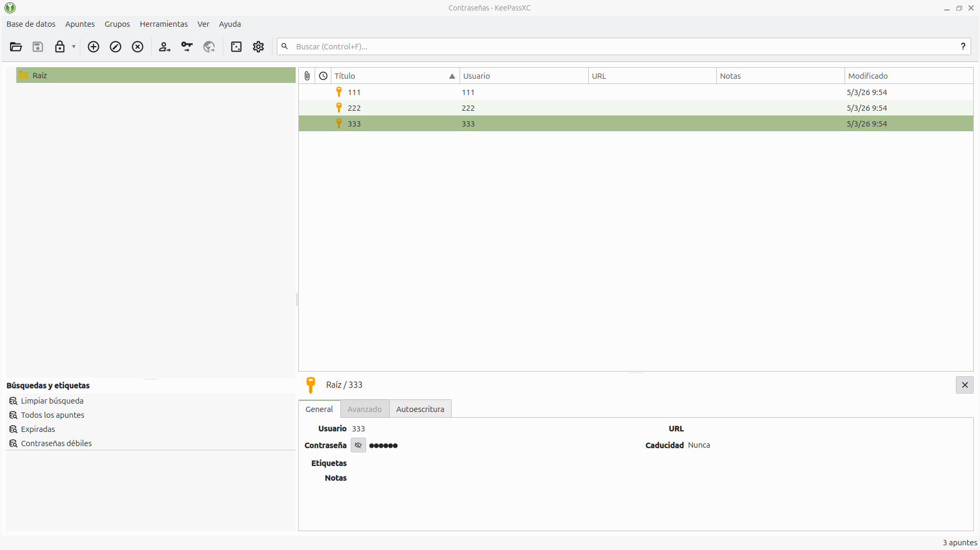
Task: Close the entry preview panel
Action: pos(964,385)
